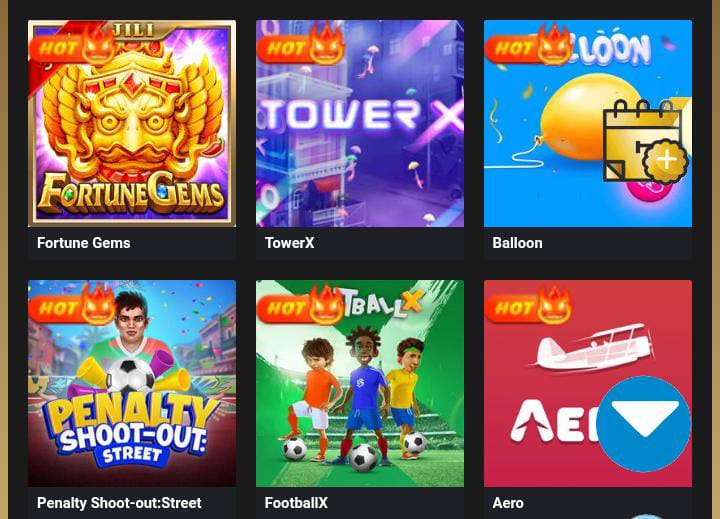Image resolution: width=720 pixels, height=519 pixels.
Task: Click the HOT badge on Penalty Shoot-out
Action: [73, 305]
